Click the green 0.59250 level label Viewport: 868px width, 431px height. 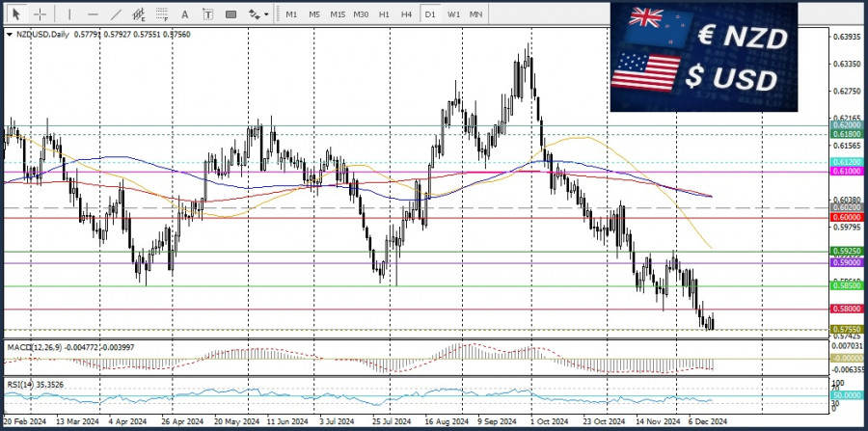(847, 252)
